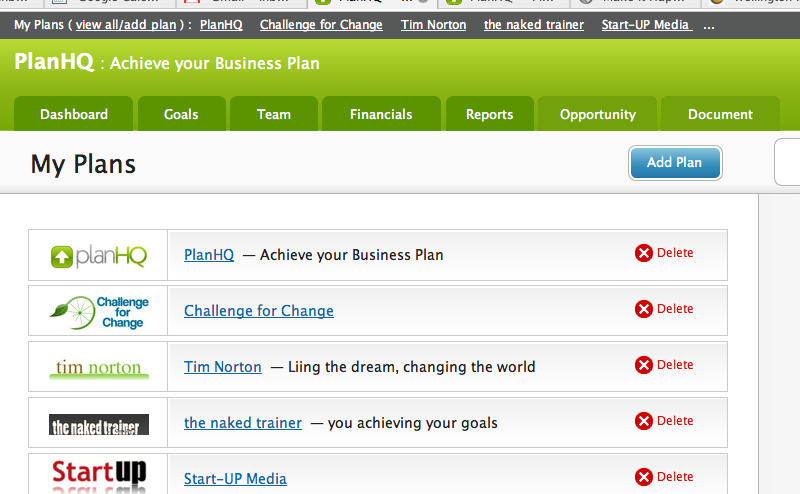This screenshot has width=800, height=494.
Task: Select the tim norton logo thumbnail
Action: [98, 368]
